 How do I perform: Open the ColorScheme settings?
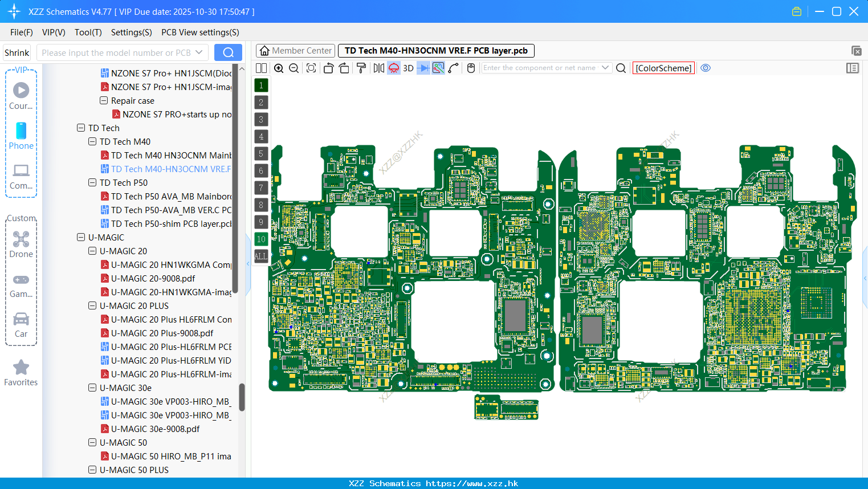(663, 68)
